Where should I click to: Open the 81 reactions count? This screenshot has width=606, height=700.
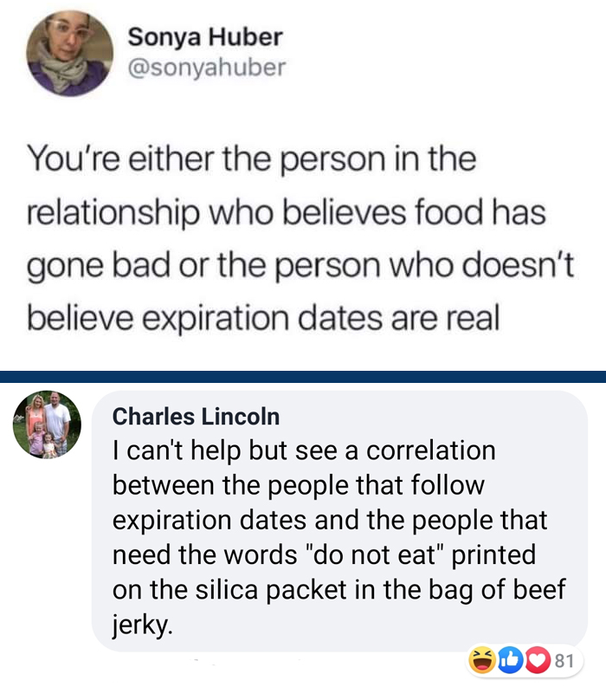[x=564, y=660]
